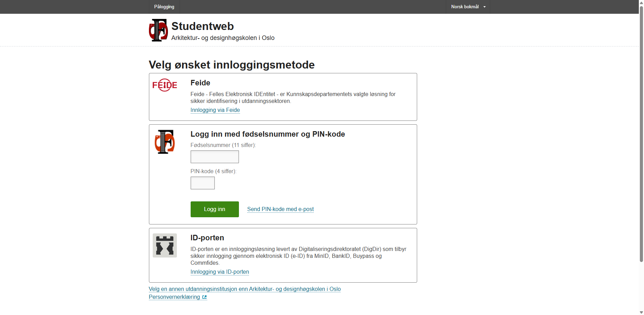Screen dimensions: 644x315
Task: Click the red FEIDE logo
Action: (x=165, y=85)
